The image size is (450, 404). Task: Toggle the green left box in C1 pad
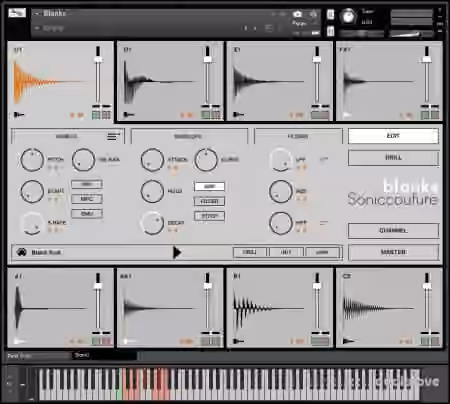tap(96, 115)
